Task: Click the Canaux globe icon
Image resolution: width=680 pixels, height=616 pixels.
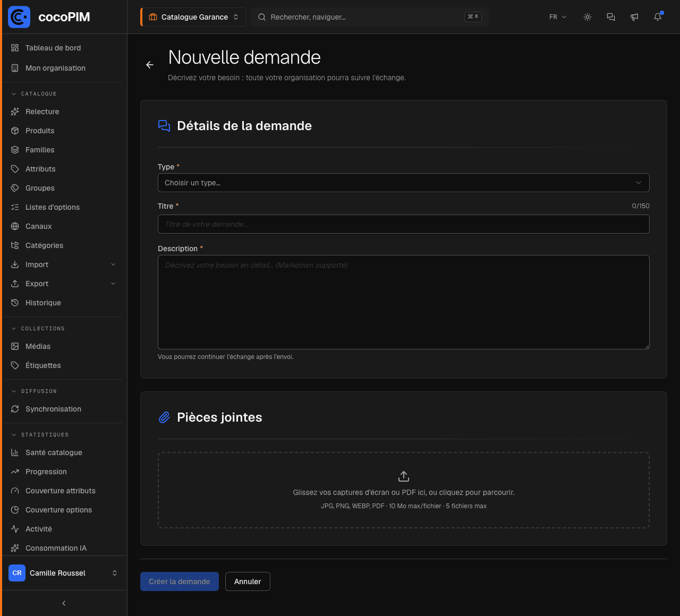Action: pos(15,226)
